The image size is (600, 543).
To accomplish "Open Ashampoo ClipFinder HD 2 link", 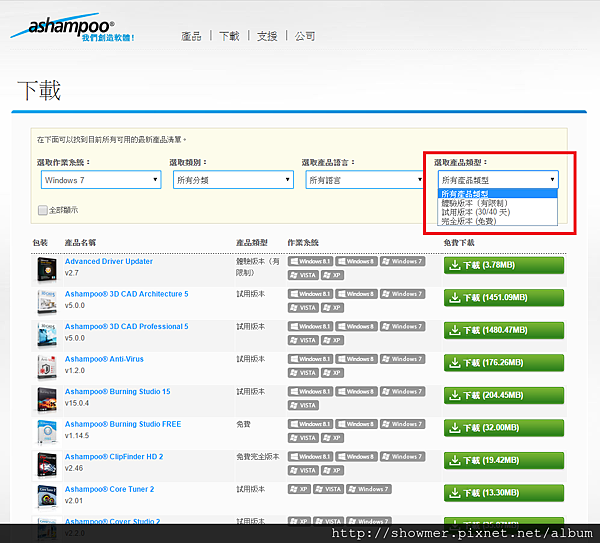I will (114, 457).
